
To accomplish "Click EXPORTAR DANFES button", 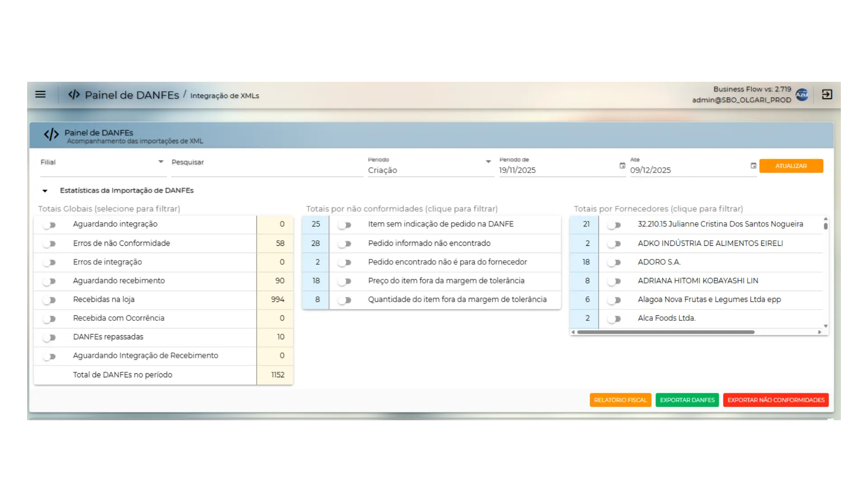I will click(x=687, y=400).
